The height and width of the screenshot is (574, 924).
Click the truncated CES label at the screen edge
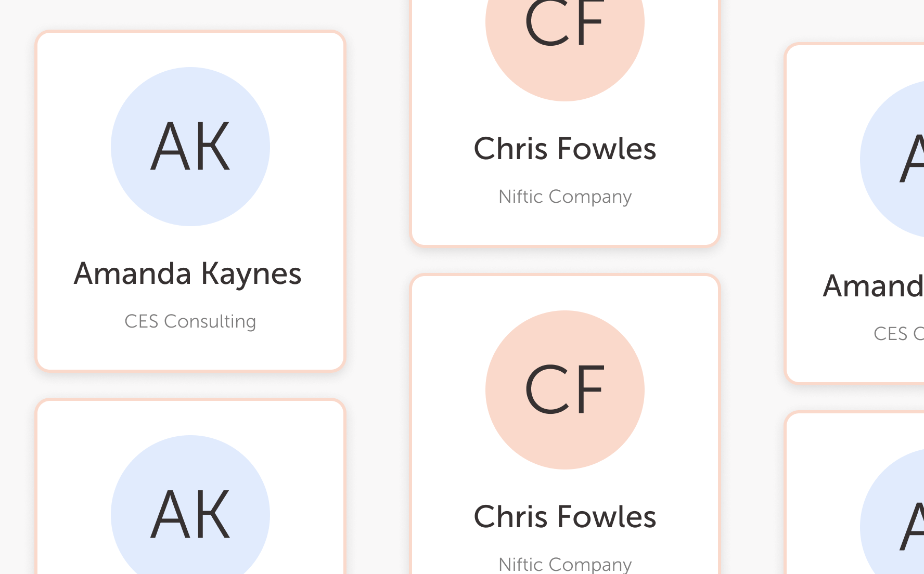click(899, 334)
